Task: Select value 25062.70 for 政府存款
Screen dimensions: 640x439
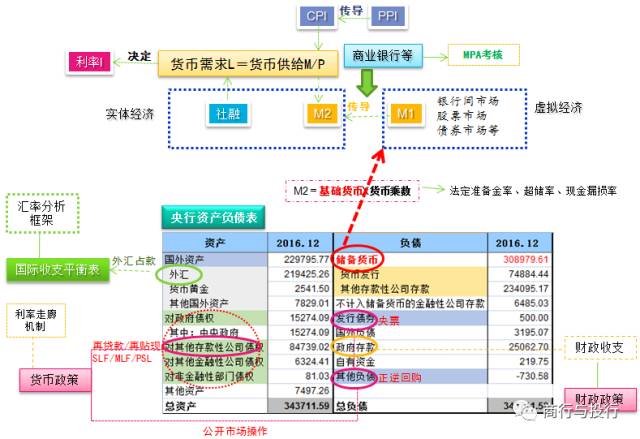Action: pos(529,347)
